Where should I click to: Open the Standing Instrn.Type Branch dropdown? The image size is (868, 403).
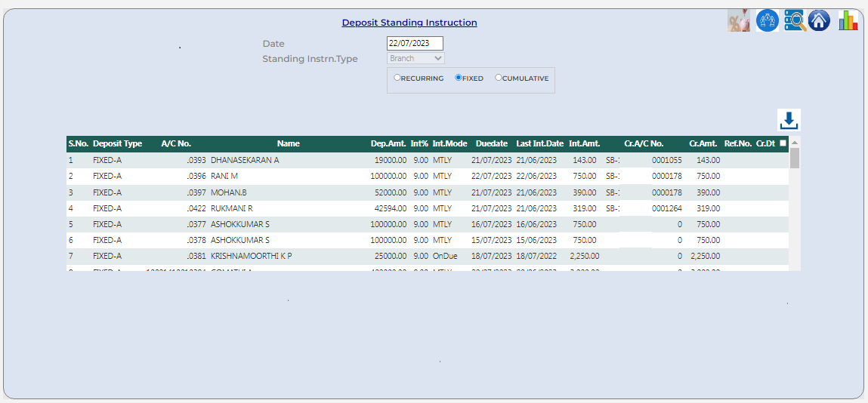[x=415, y=58]
